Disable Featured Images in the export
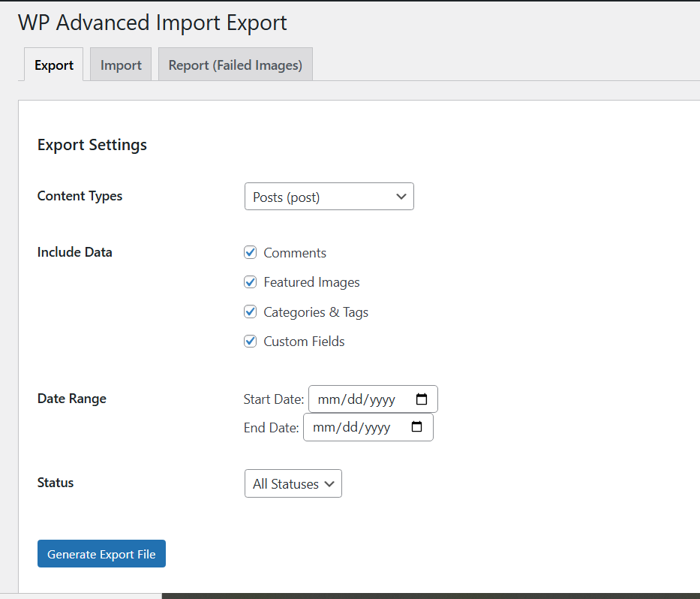Image resolution: width=700 pixels, height=599 pixels. click(x=250, y=281)
